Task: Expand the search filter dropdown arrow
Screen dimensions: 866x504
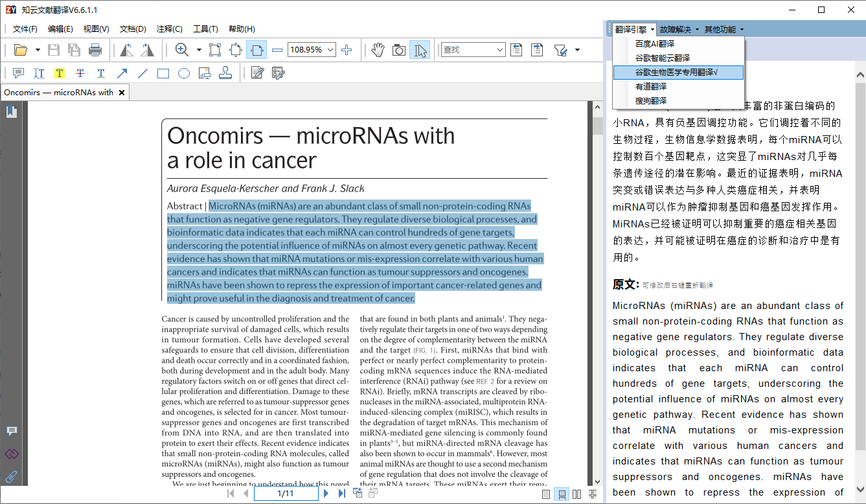Action: point(577,50)
